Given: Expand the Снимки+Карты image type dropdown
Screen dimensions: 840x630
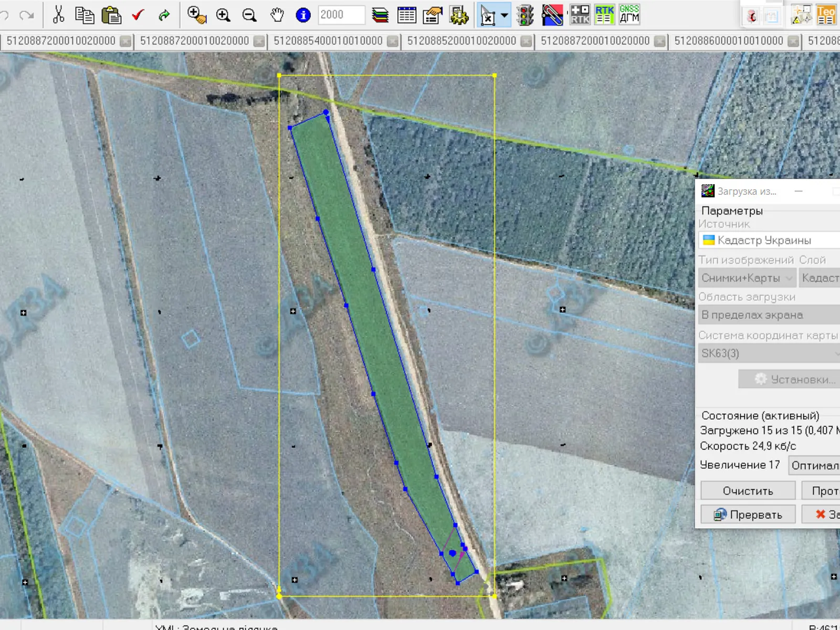Looking at the screenshot, I should pyautogui.click(x=747, y=278).
